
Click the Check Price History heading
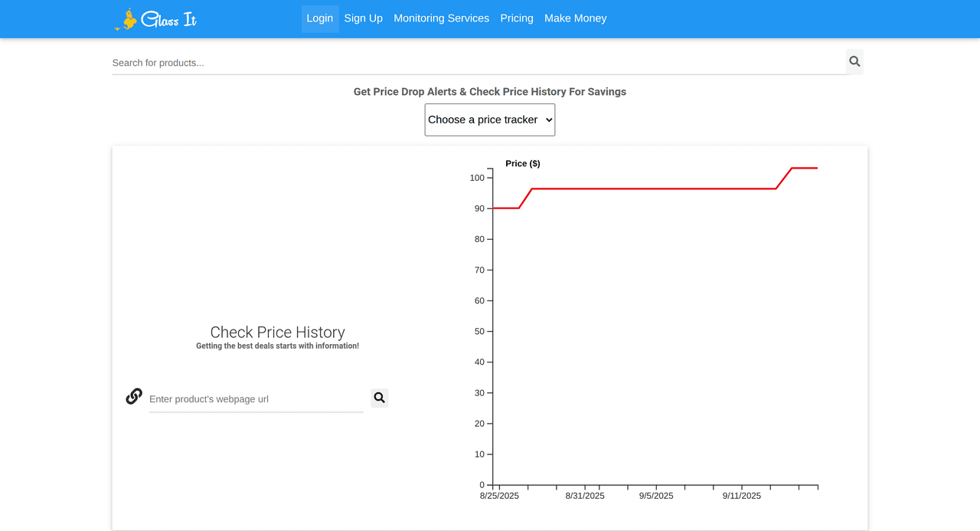tap(278, 332)
